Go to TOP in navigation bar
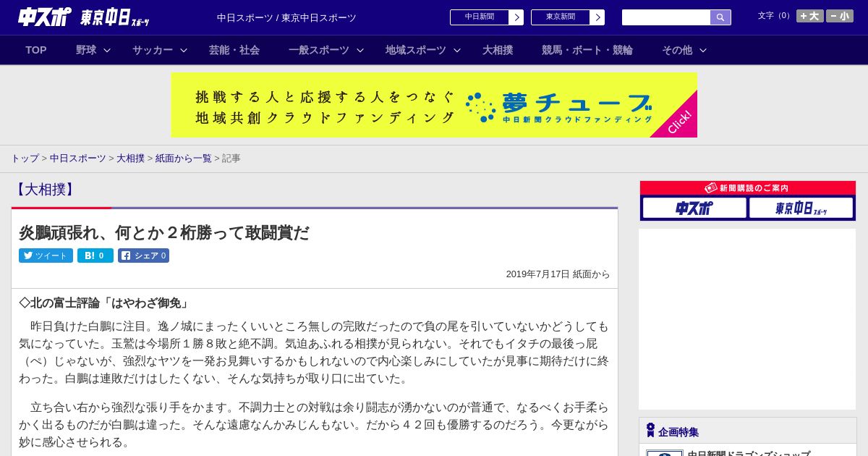This screenshot has height=456, width=868. click(x=36, y=50)
